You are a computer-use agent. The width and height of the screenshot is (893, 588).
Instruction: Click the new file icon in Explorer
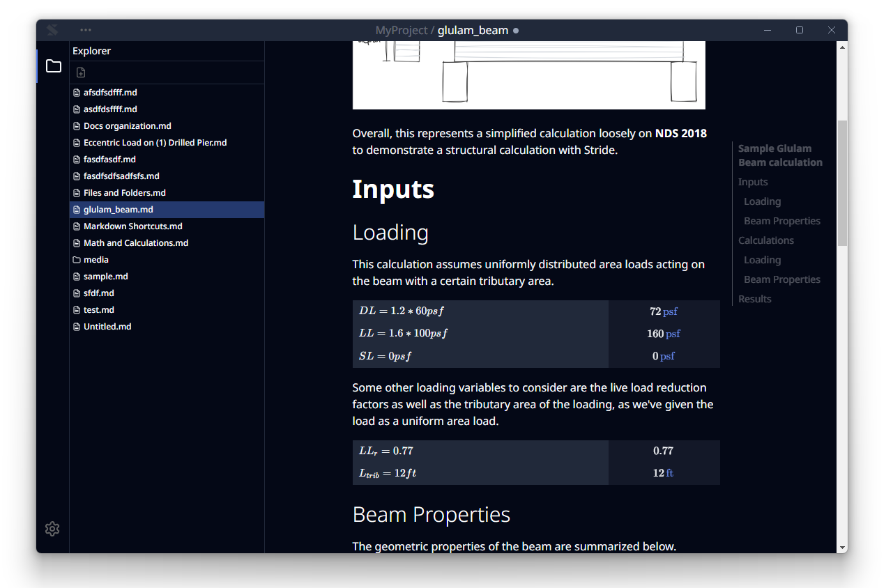pyautogui.click(x=81, y=72)
